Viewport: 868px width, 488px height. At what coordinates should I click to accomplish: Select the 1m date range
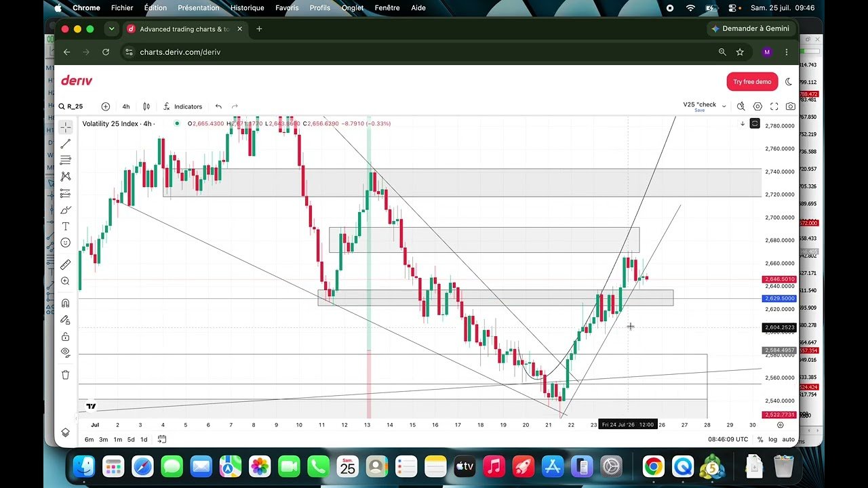(118, 439)
